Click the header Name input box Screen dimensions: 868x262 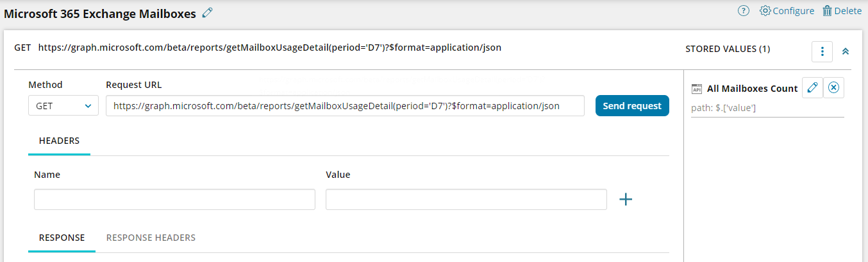click(174, 200)
